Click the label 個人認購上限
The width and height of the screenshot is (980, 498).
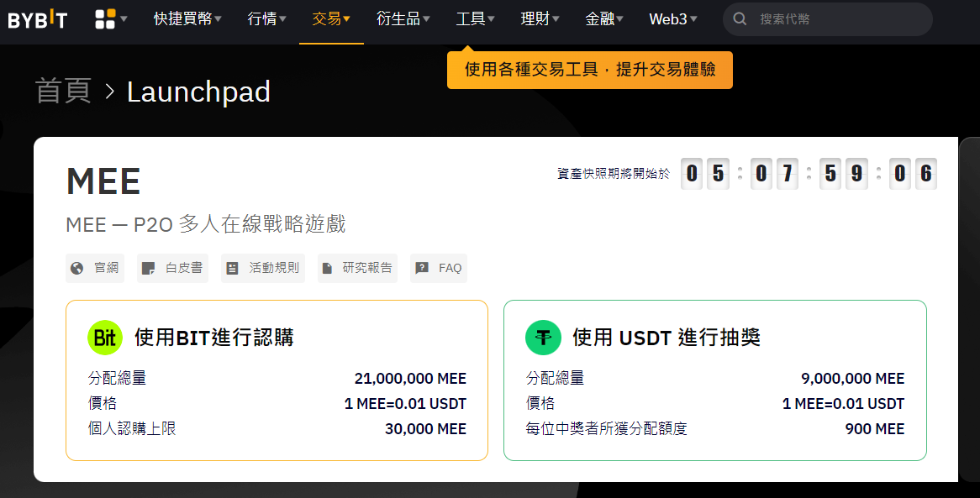coord(132,428)
